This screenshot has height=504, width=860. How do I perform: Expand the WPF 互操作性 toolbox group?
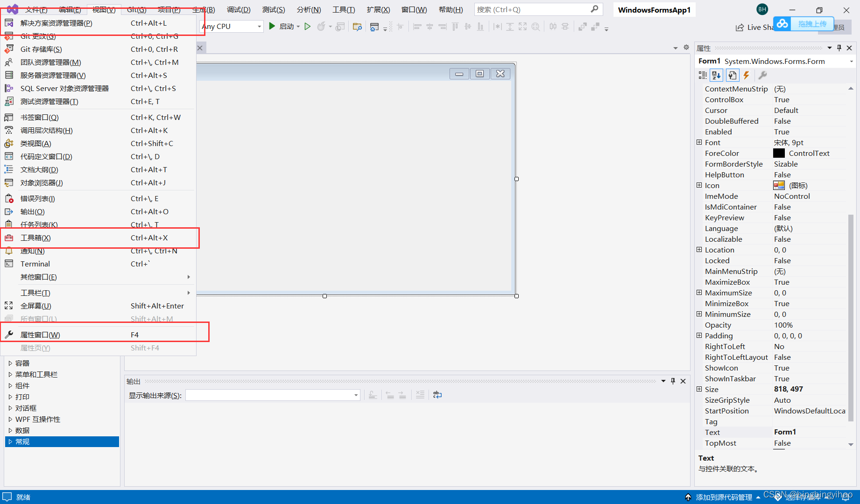click(x=10, y=419)
